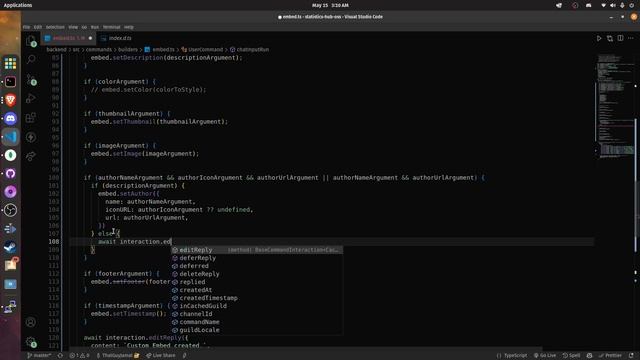Run the code with the play icon
Image resolution: width=640 pixels, height=360 pixels.
pos(599,38)
